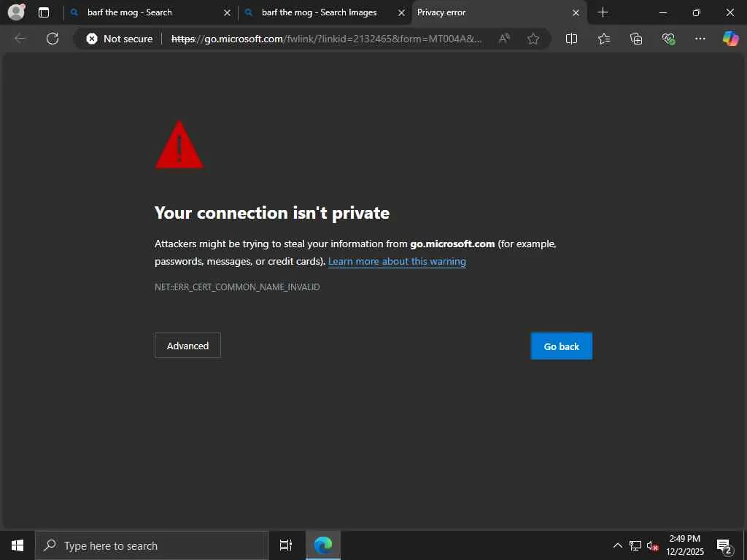The height and width of the screenshot is (560, 747).
Task: Click the browser back arrow
Action: point(20,39)
